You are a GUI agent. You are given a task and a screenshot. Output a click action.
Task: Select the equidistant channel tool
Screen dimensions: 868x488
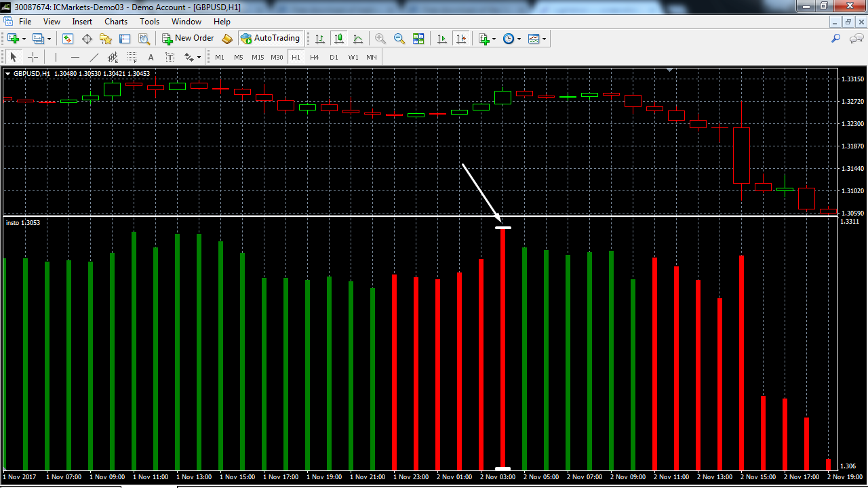pyautogui.click(x=113, y=57)
